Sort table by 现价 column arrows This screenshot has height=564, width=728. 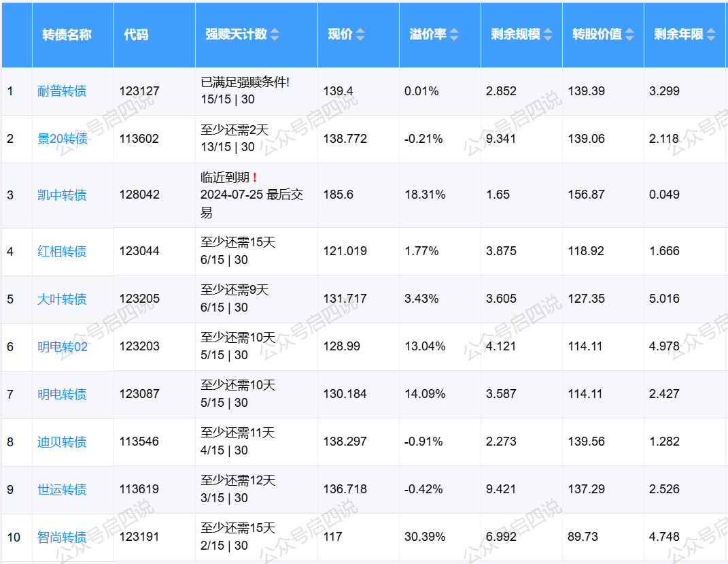(x=360, y=35)
